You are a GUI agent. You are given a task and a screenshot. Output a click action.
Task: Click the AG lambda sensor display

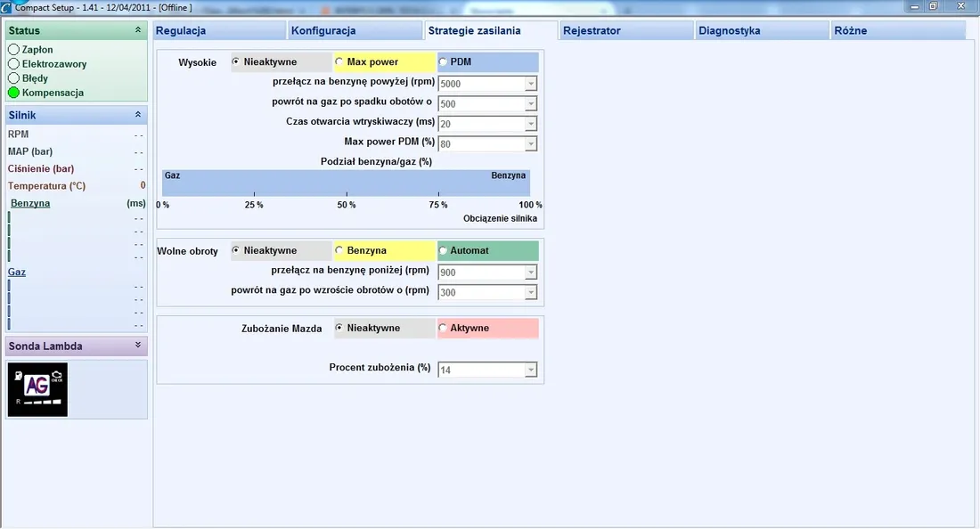point(37,389)
